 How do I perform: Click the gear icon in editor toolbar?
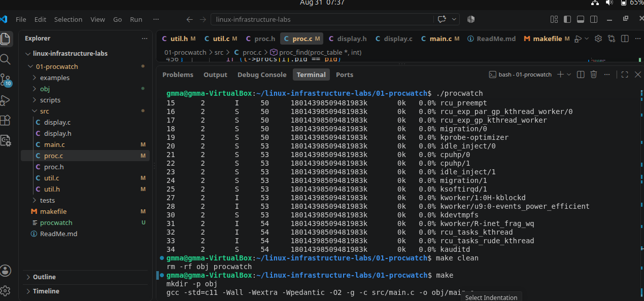pos(598,39)
